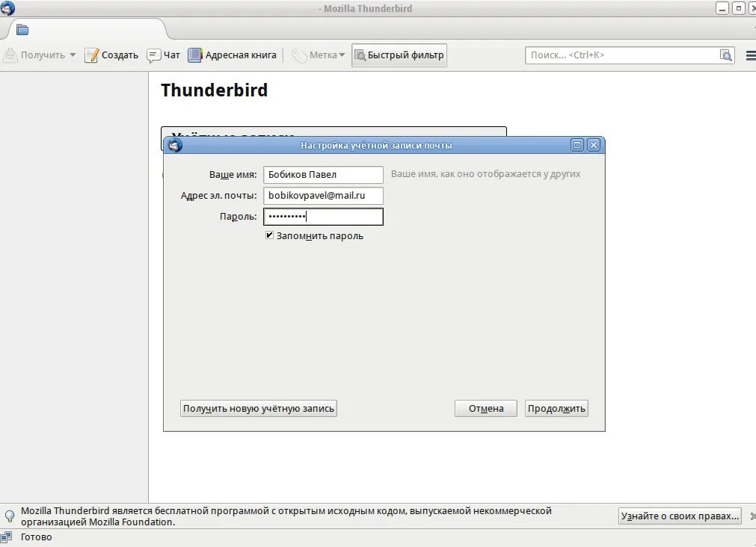Click the Адрес эл. почты field
The image size is (756, 547).
click(323, 196)
